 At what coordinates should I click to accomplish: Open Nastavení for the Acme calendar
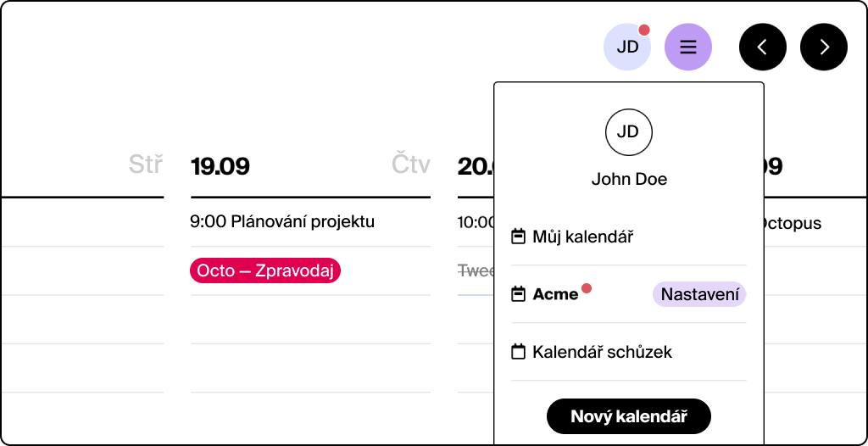tap(699, 294)
